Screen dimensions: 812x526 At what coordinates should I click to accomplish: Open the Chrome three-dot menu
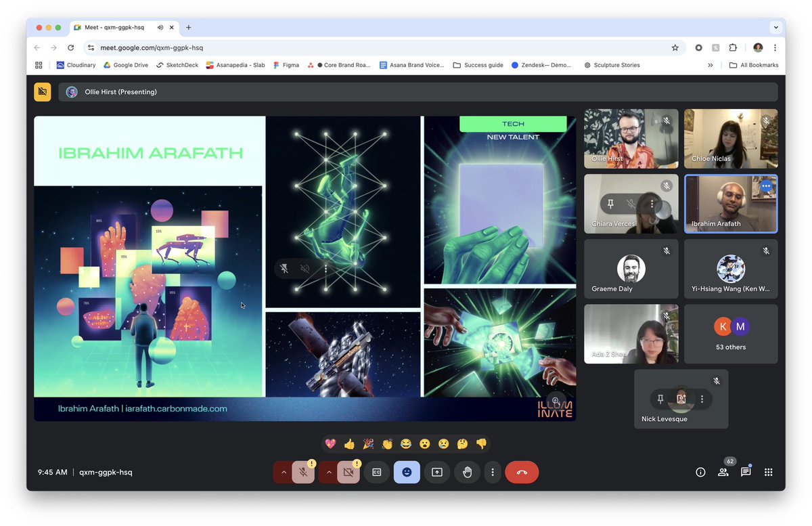[x=775, y=47]
